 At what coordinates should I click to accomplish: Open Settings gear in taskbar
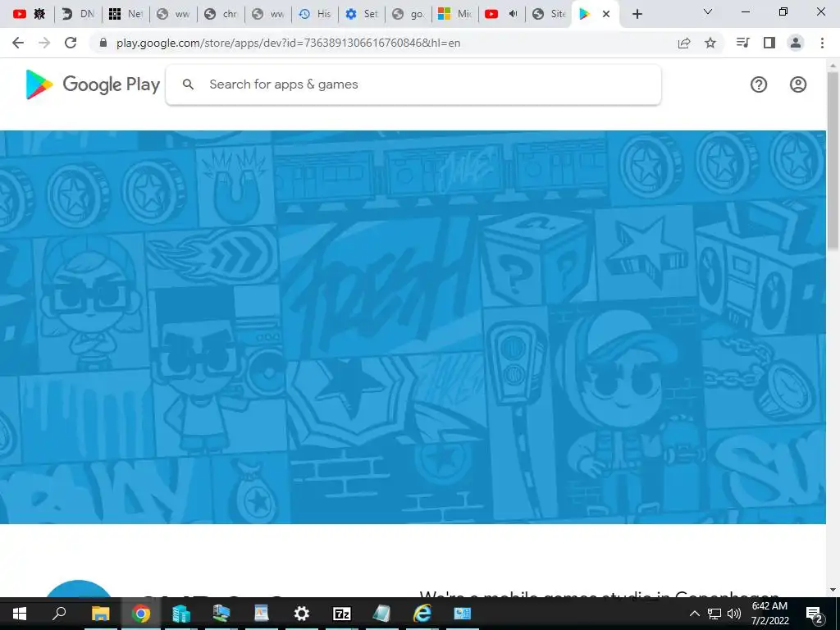(302, 614)
